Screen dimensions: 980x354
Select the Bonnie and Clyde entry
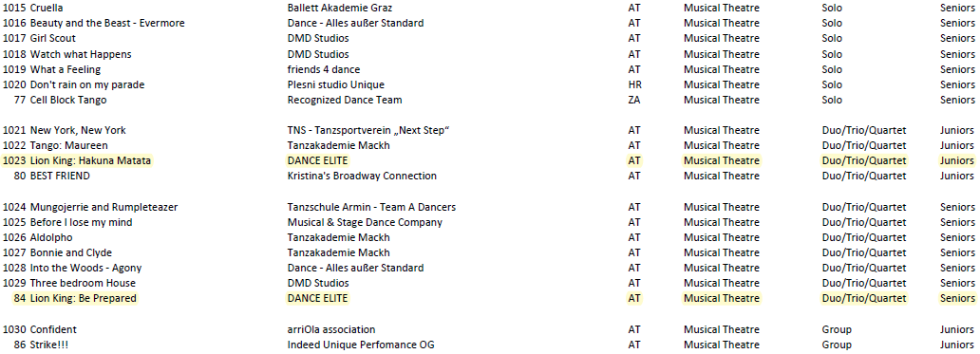pos(71,252)
